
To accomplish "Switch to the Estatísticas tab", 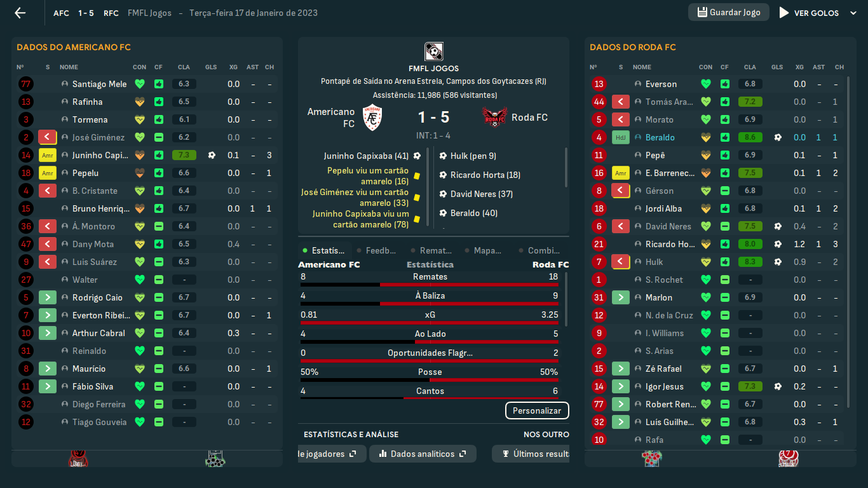I will (x=327, y=250).
